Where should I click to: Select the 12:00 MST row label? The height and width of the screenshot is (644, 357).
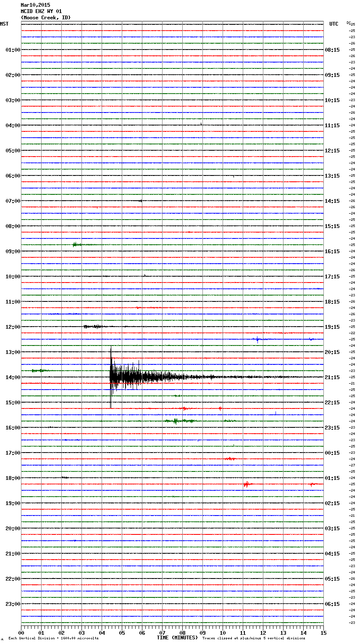(13, 327)
